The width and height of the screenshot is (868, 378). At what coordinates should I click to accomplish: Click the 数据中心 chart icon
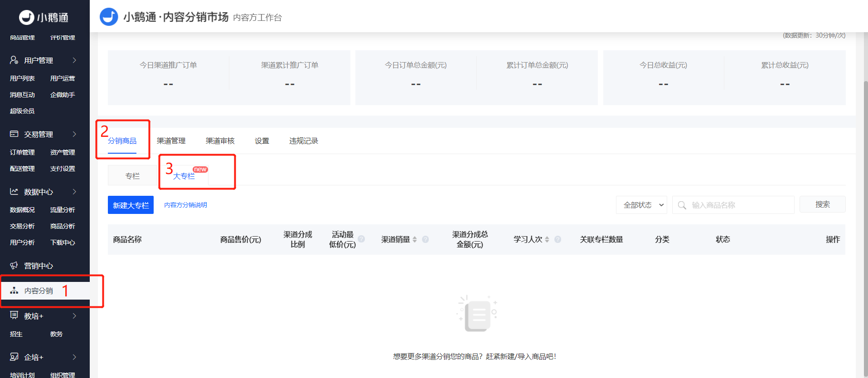[x=14, y=192]
